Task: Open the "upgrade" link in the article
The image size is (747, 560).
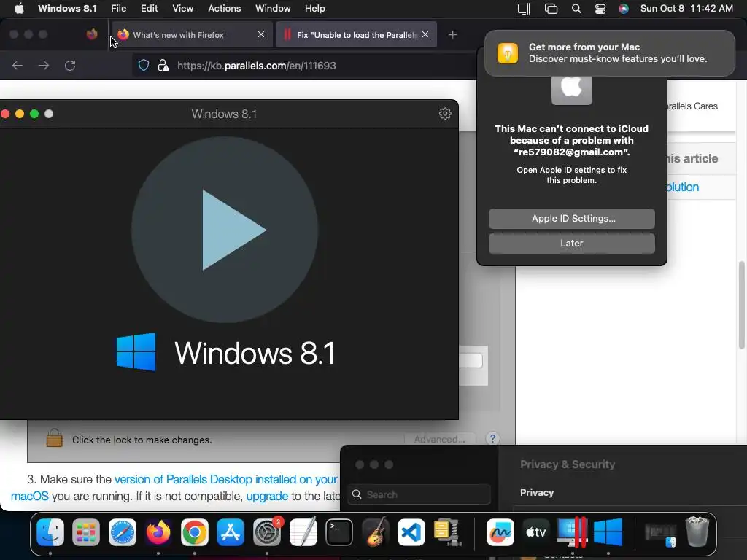Action: click(x=267, y=496)
